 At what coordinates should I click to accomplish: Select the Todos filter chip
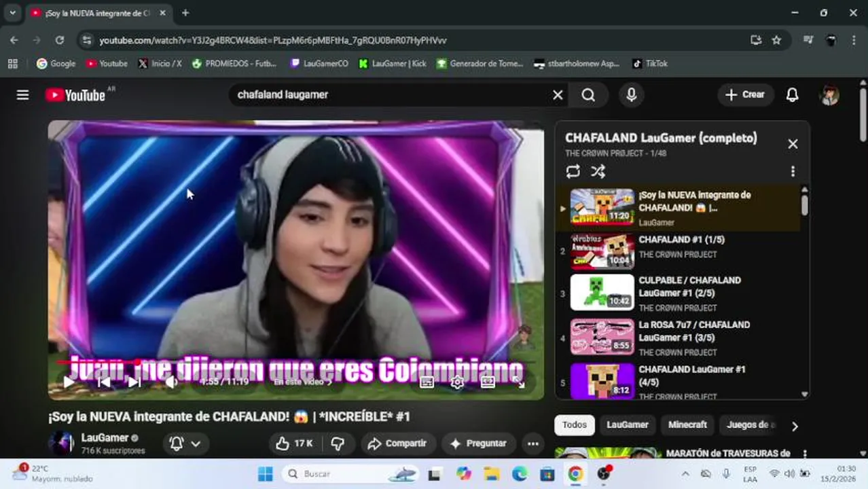coord(574,425)
